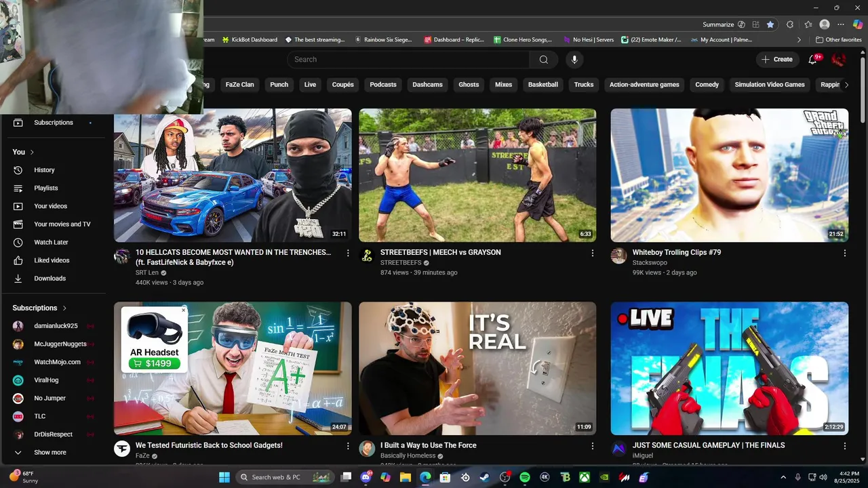Open options for I Built a Way to Use The Force
This screenshot has height=488, width=868.
[x=592, y=446]
